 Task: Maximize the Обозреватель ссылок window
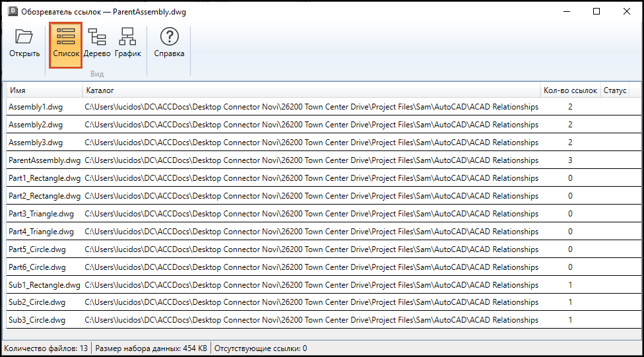click(x=596, y=11)
